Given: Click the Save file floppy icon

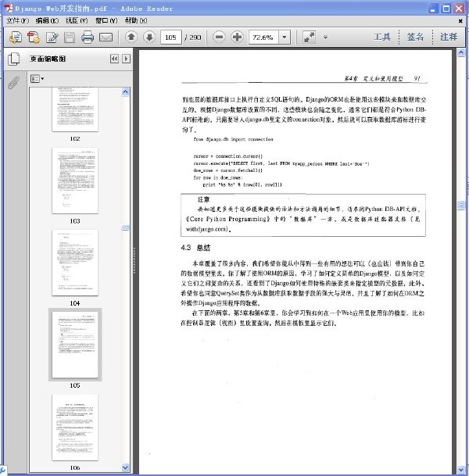Looking at the screenshot, I should tap(70, 38).
